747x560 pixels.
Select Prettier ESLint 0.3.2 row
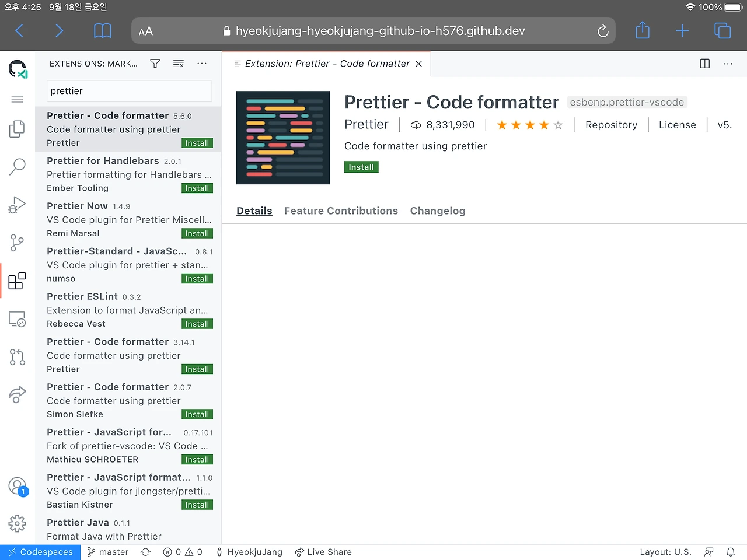[128, 310]
